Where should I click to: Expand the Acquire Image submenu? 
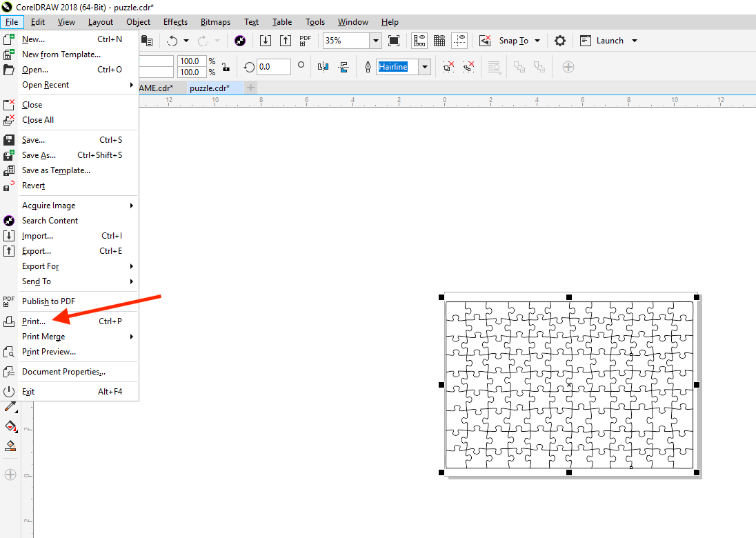(x=132, y=206)
